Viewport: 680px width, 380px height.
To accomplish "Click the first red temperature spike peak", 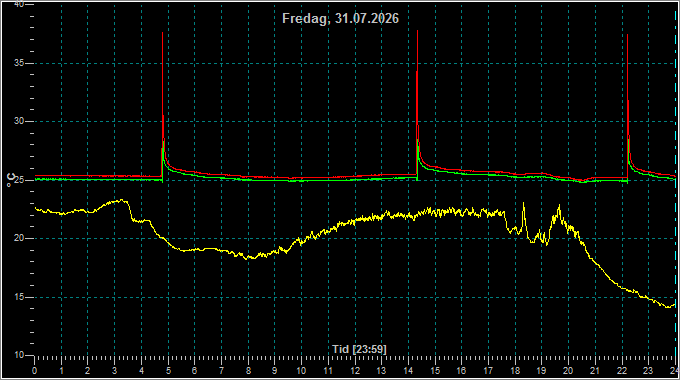I will tap(163, 33).
